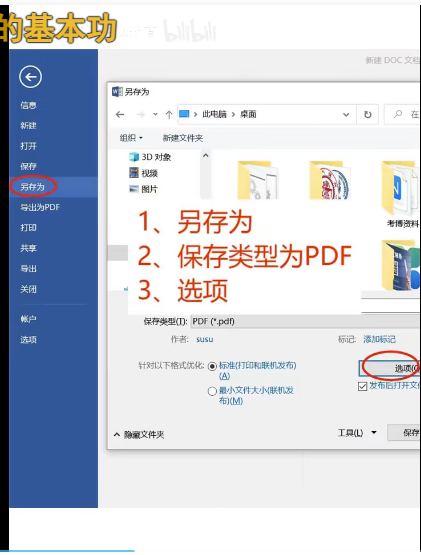The height and width of the screenshot is (555, 421).
Task: Toggle 发布后打开文件 checkbox
Action: tap(362, 386)
